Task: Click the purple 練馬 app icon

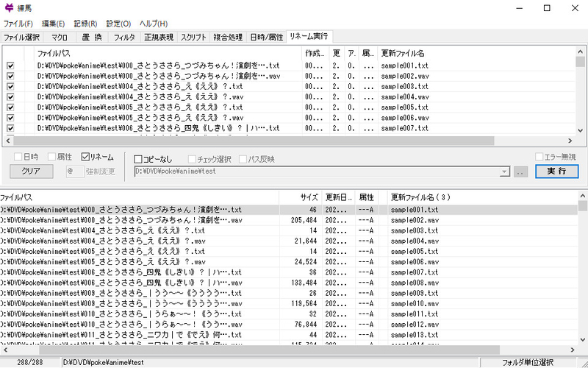Action: pos(10,8)
